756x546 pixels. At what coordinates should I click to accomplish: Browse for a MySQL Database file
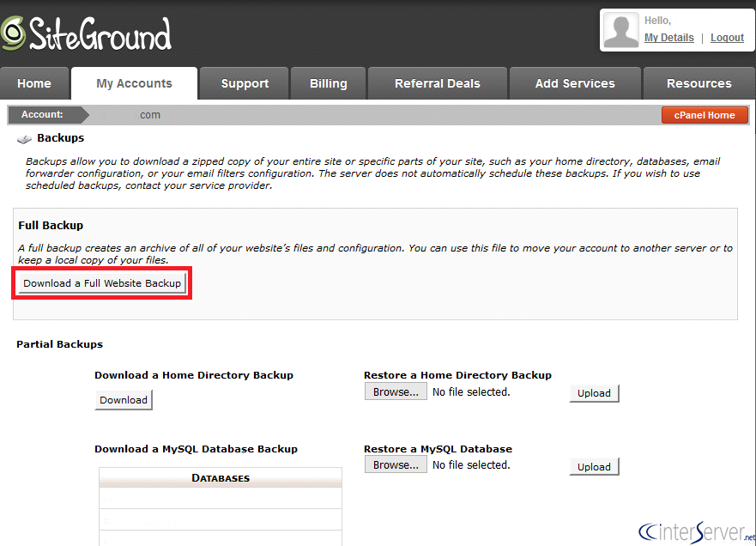pyautogui.click(x=396, y=465)
